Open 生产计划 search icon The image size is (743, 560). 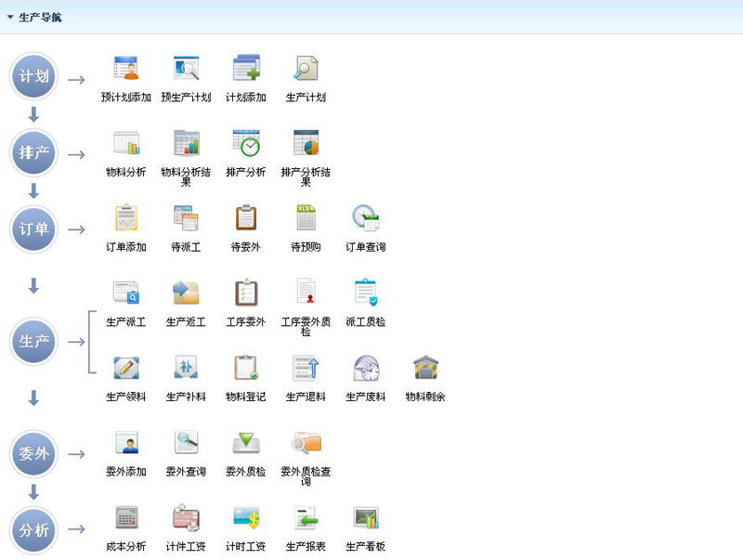click(306, 69)
